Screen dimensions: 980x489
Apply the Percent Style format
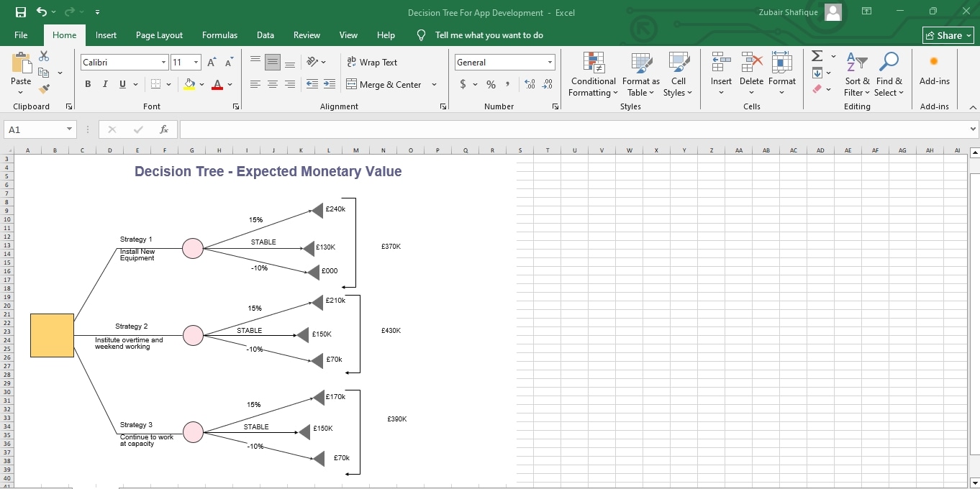[x=490, y=84]
